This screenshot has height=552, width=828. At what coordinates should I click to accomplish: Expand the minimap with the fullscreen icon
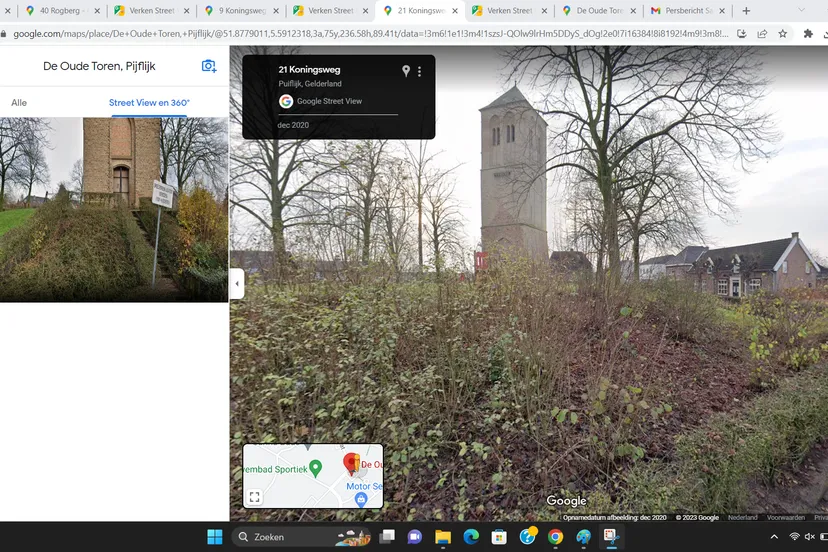[x=255, y=496]
